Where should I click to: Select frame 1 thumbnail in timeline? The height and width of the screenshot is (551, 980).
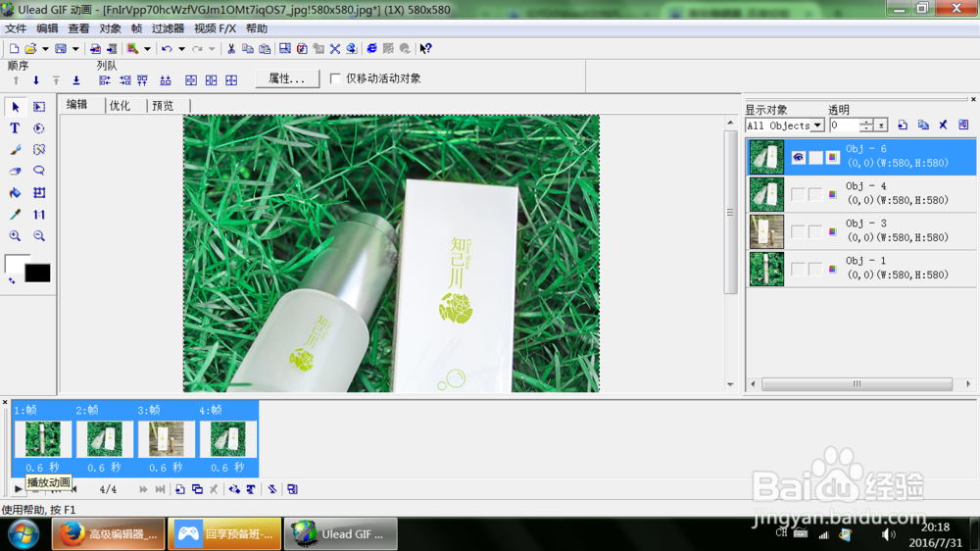point(42,438)
